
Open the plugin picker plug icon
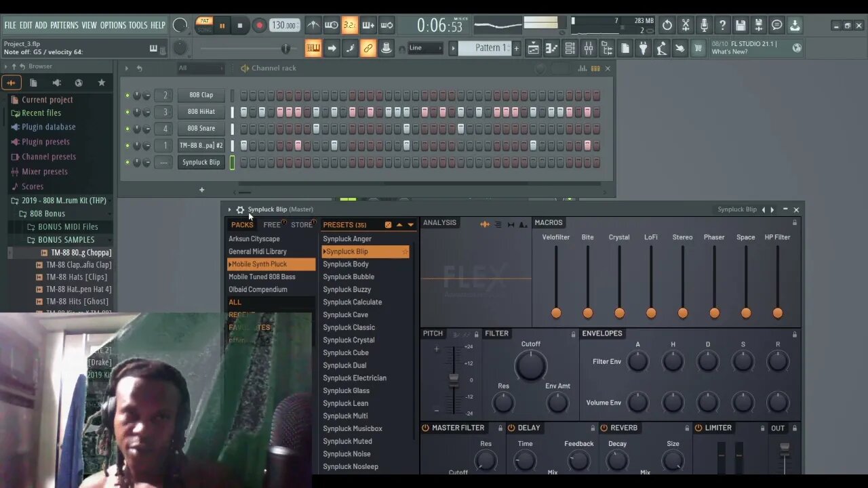pos(643,48)
